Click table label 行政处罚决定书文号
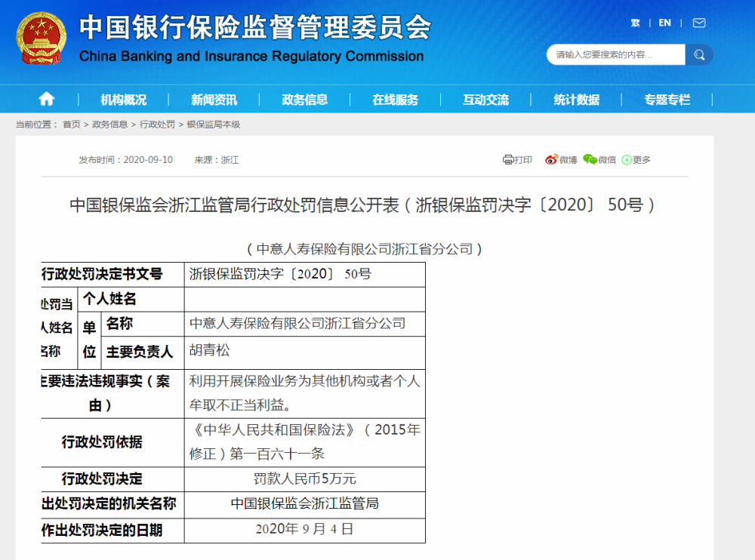This screenshot has width=755, height=560. [102, 274]
